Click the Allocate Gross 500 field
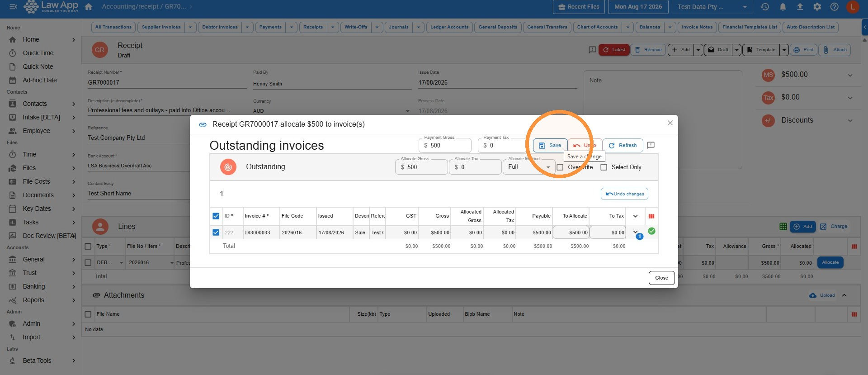Viewport: 868px width, 375px height. tap(421, 167)
